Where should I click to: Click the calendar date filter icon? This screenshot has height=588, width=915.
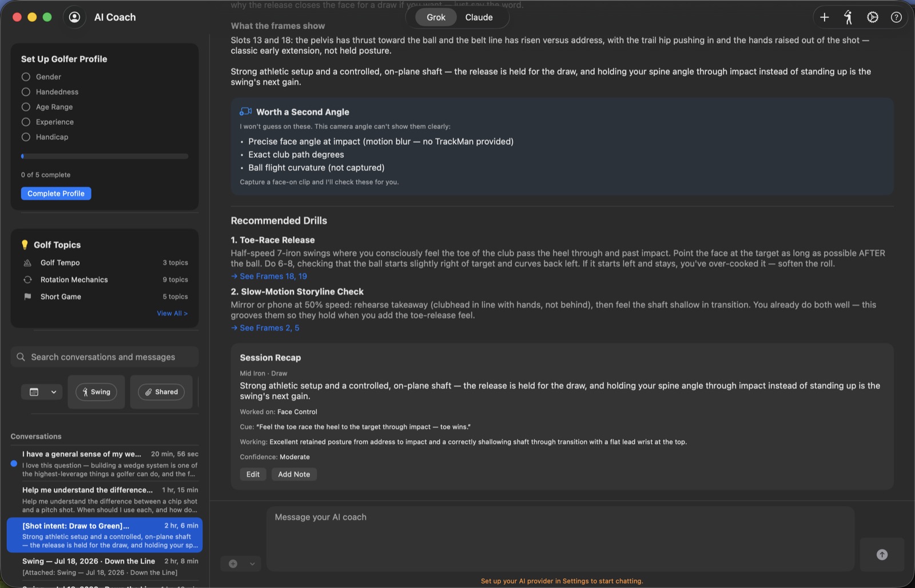click(x=34, y=392)
